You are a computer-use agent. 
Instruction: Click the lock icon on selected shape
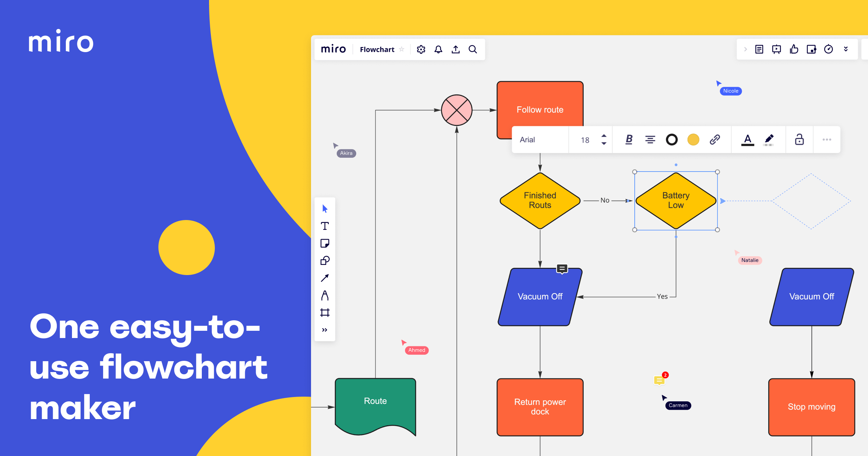tap(800, 140)
